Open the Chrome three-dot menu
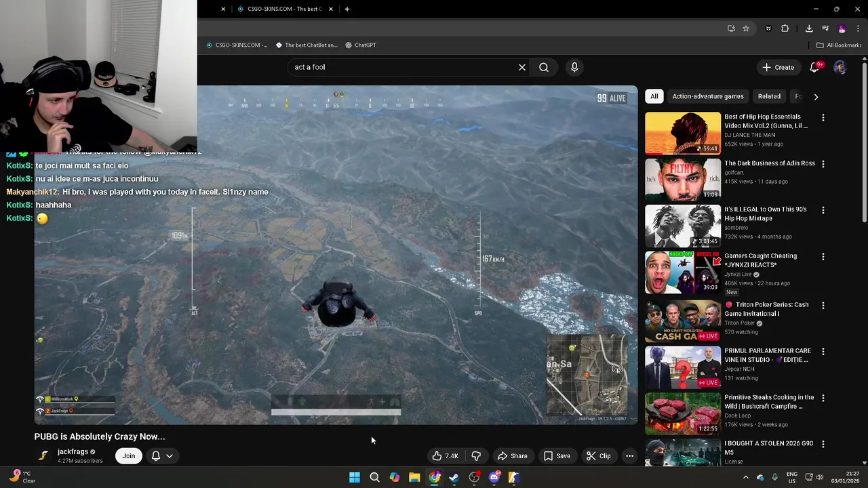868x488 pixels. (x=859, y=28)
